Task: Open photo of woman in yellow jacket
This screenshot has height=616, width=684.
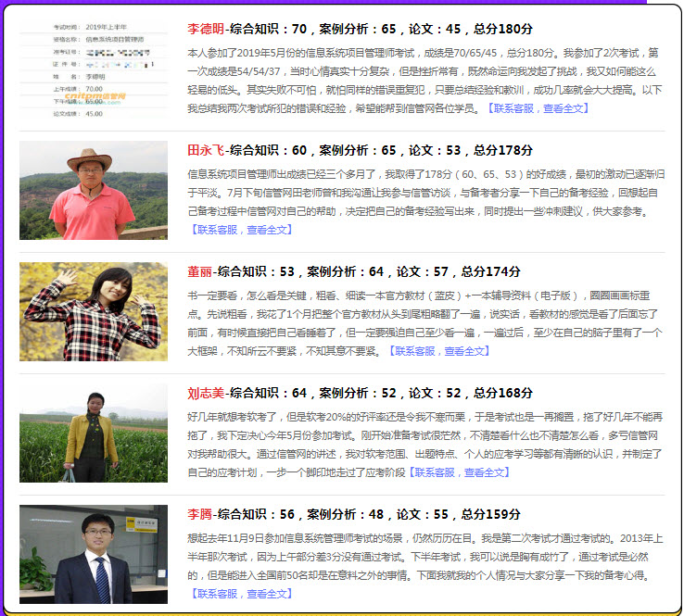Action: click(94, 433)
